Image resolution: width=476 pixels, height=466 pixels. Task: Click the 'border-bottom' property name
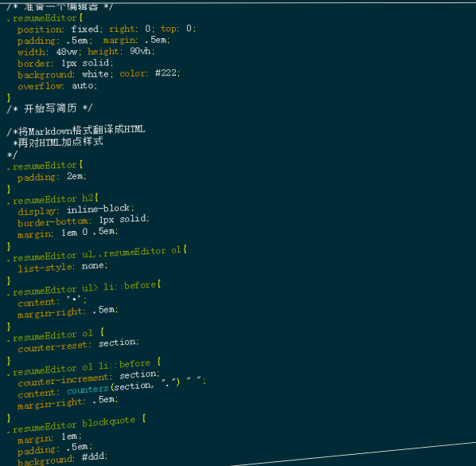coord(53,222)
